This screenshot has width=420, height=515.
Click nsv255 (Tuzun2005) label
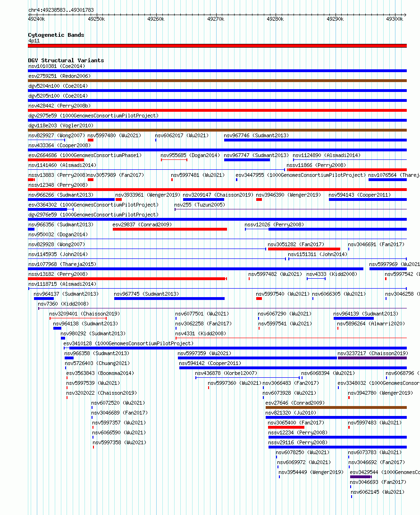pyautogui.click(x=200, y=205)
